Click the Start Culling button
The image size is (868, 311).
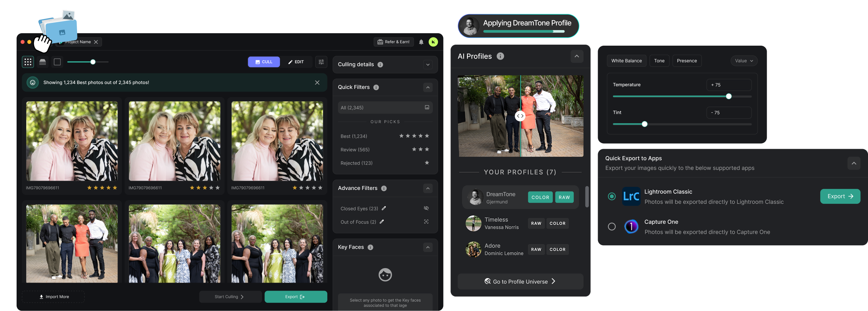230,297
